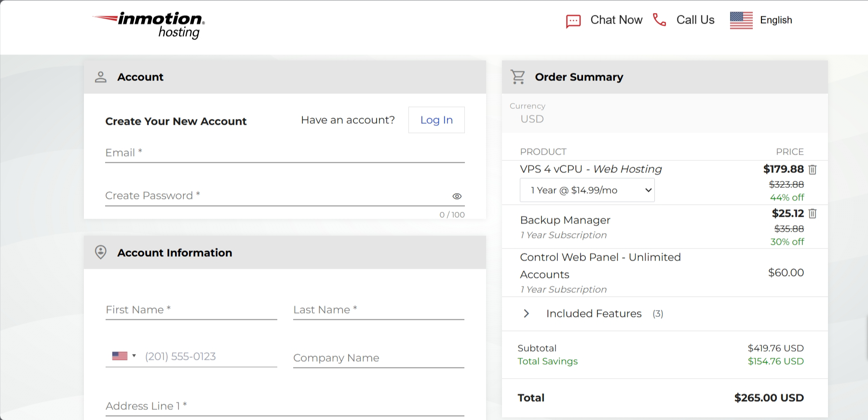Click the struck-through $323.88 price

point(787,184)
